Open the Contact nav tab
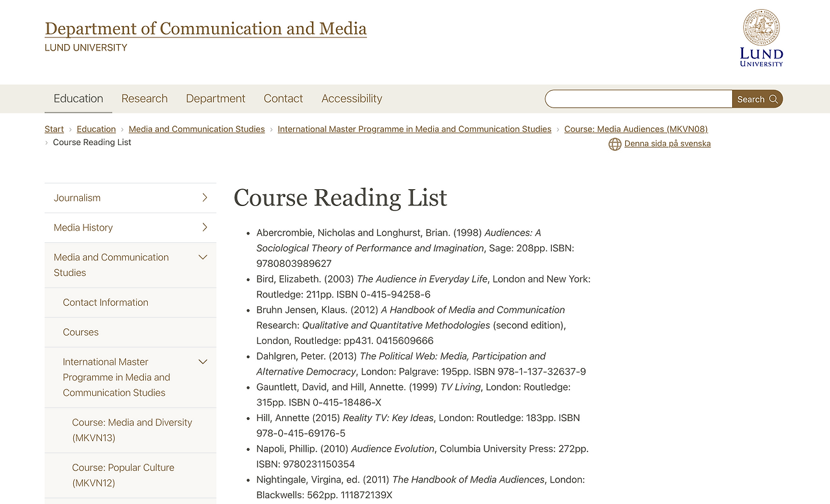830x504 pixels. [283, 98]
